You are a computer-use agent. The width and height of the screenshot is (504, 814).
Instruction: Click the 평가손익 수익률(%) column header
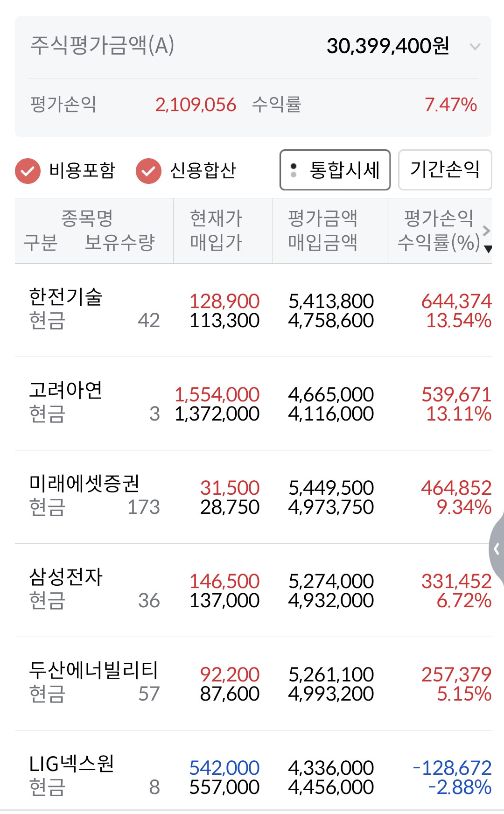438,231
